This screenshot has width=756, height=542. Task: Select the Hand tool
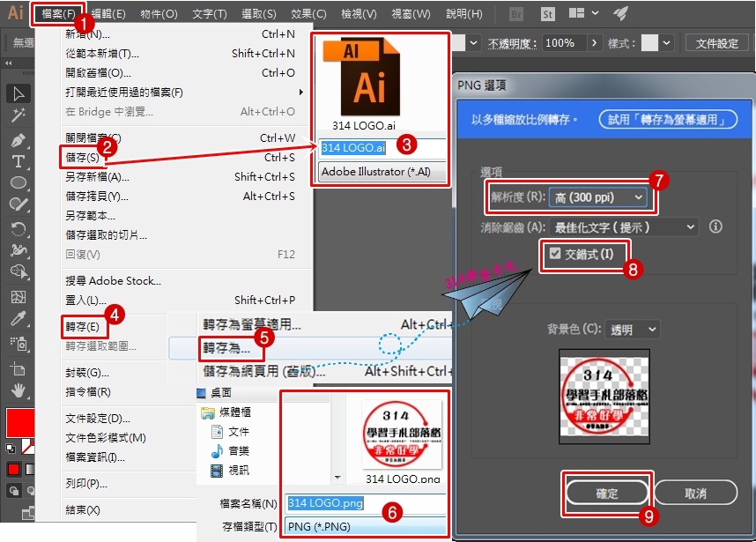click(x=19, y=390)
